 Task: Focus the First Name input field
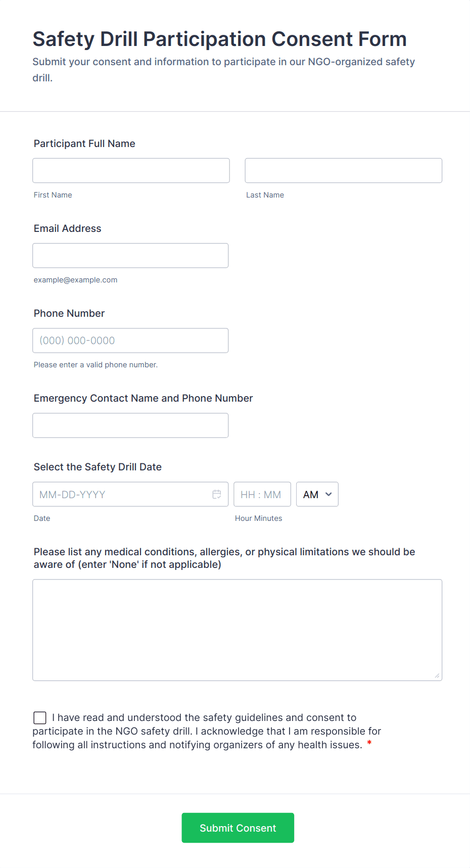click(131, 170)
